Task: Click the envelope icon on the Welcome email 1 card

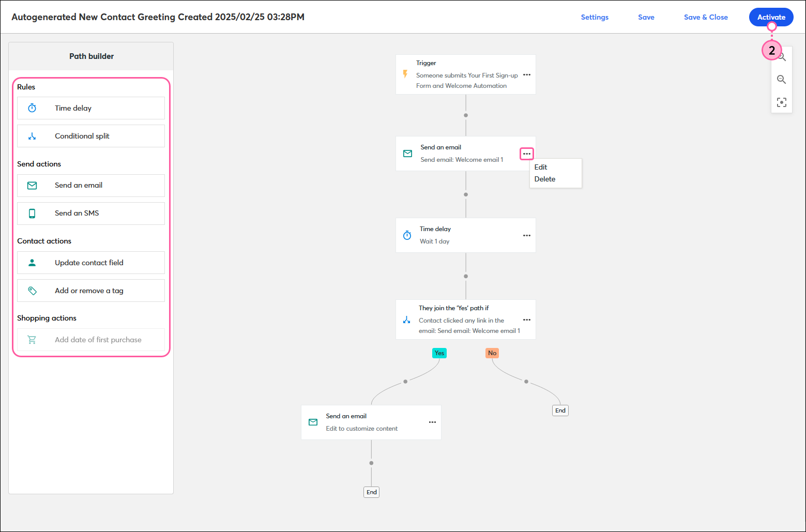Action: point(407,154)
